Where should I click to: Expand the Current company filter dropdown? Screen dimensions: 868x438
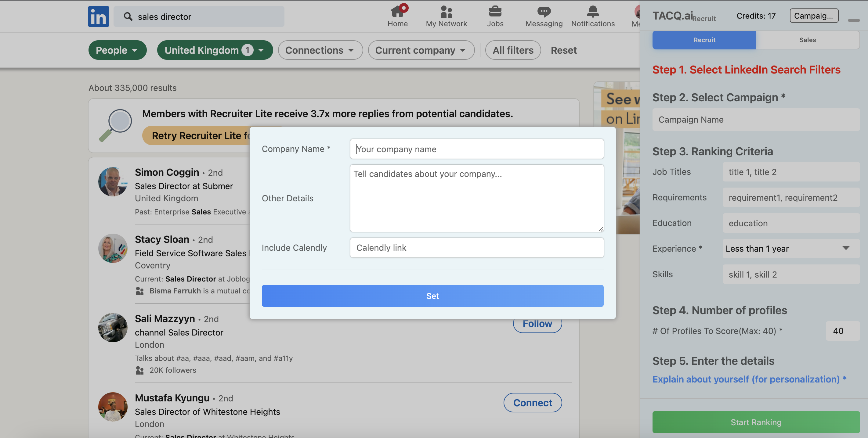point(421,50)
